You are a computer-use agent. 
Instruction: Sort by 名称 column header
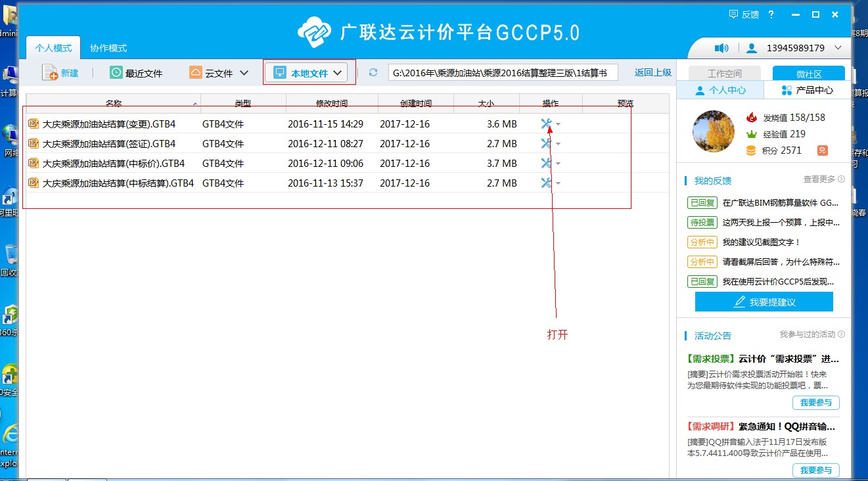[114, 103]
